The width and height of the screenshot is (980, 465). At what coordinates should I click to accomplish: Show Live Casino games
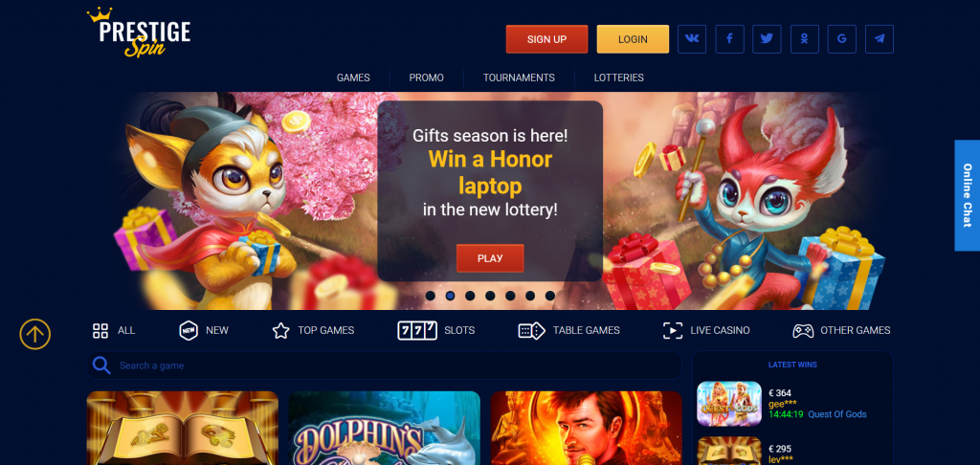click(x=706, y=330)
